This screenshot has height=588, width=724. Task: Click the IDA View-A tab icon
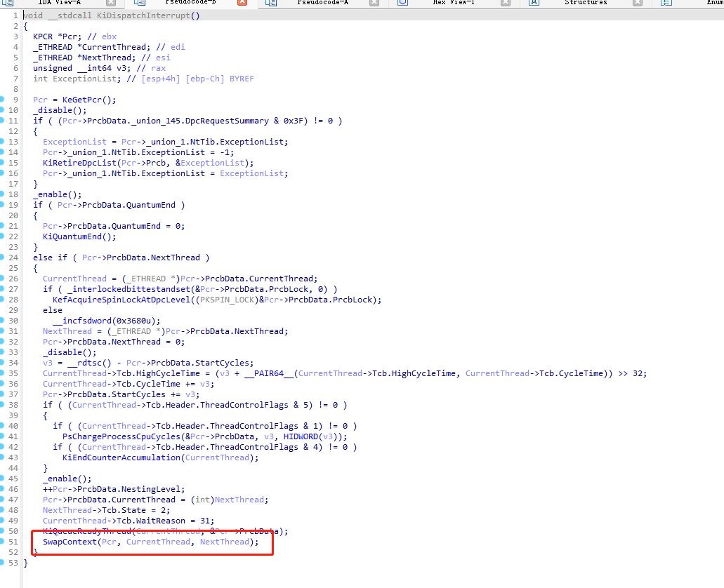pyautogui.click(x=6, y=3)
